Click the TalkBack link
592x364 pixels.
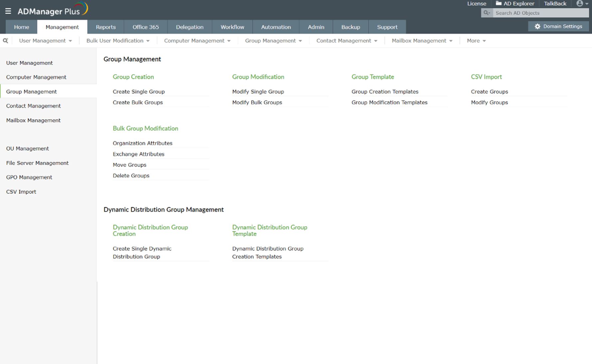click(x=555, y=4)
